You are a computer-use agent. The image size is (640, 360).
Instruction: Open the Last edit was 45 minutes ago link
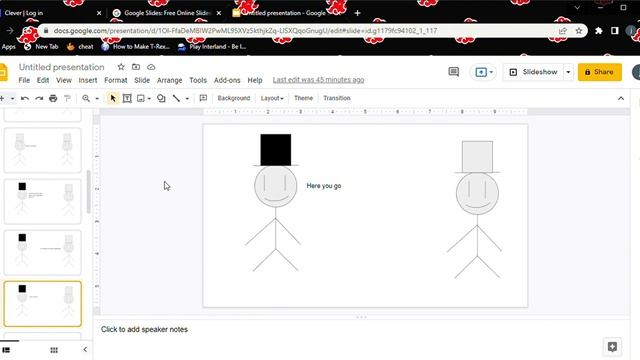[318, 80]
